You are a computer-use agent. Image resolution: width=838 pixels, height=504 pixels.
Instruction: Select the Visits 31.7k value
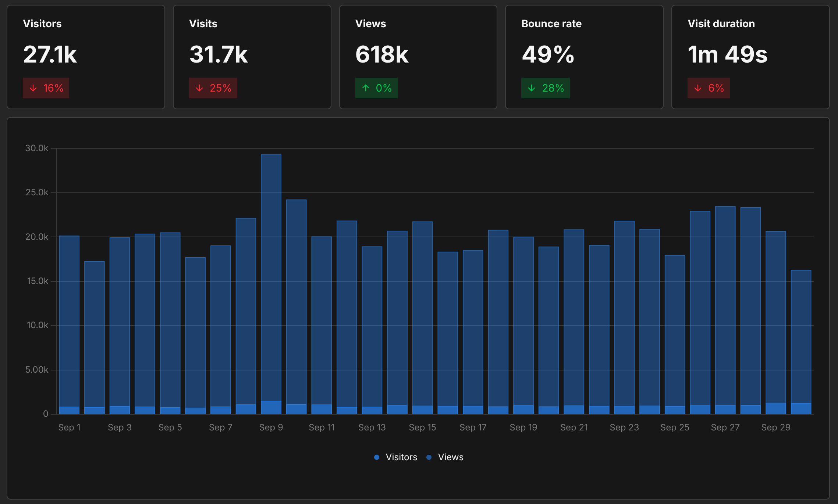tap(219, 54)
